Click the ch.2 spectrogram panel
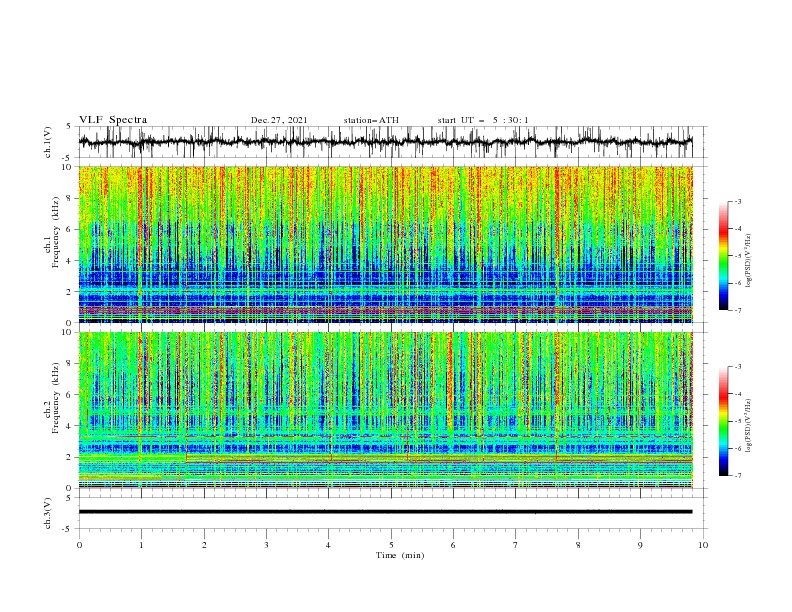 click(x=385, y=410)
